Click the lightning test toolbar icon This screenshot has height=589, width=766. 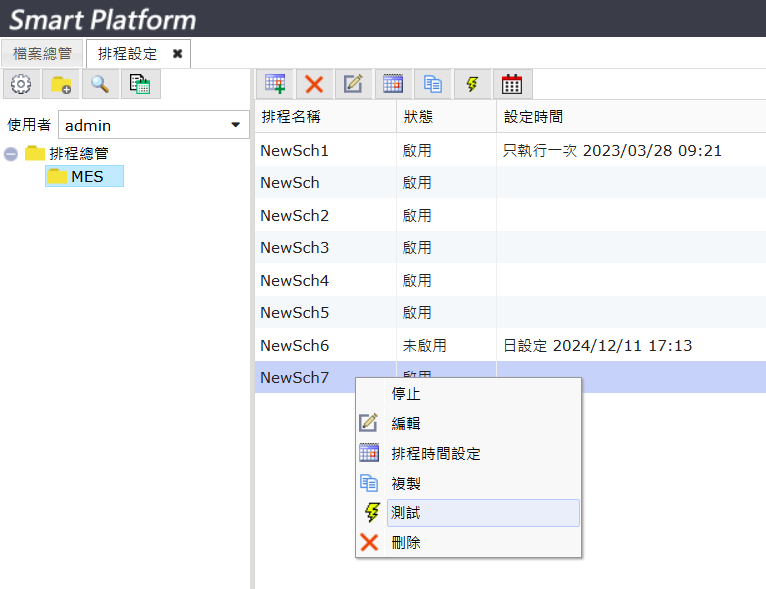point(472,84)
